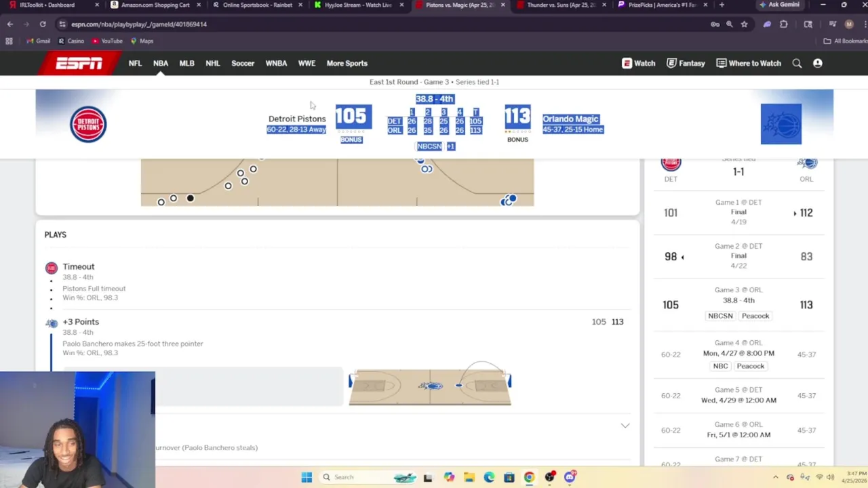Open the ESPN search icon

pyautogui.click(x=797, y=63)
